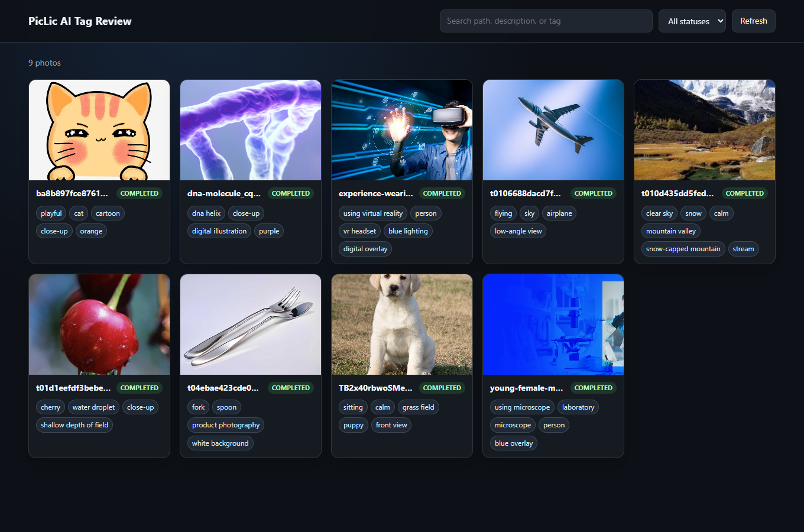Image resolution: width=804 pixels, height=532 pixels.
Task: Select the 'flying' tag
Action: click(x=504, y=213)
